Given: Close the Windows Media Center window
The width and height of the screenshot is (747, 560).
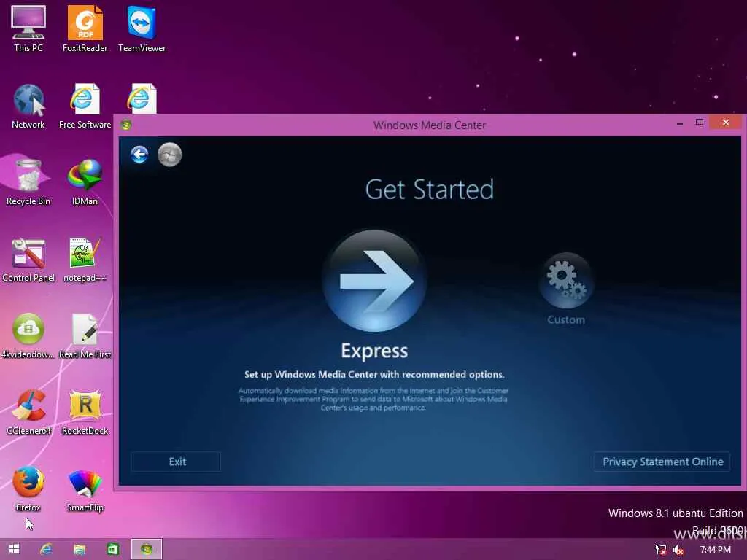Looking at the screenshot, I should pyautogui.click(x=726, y=122).
